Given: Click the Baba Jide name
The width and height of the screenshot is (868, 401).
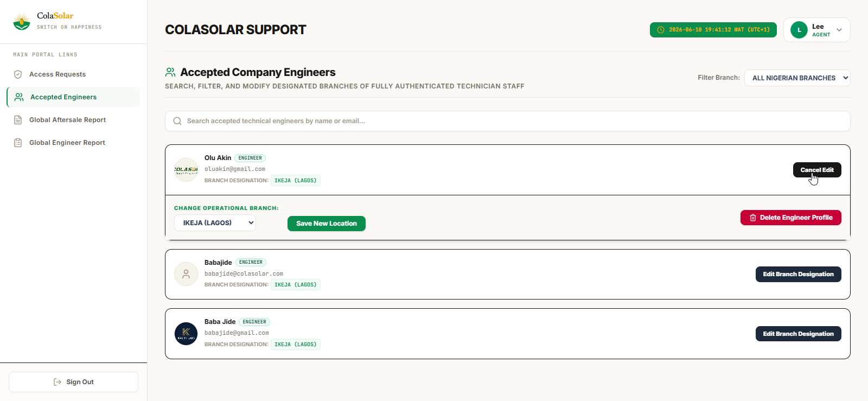Looking at the screenshot, I should tap(220, 322).
